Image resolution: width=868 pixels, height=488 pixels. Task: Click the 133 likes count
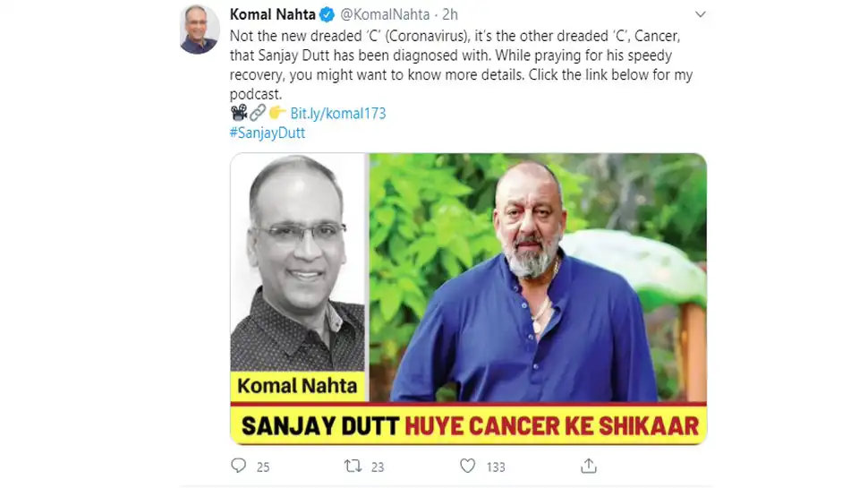click(496, 467)
